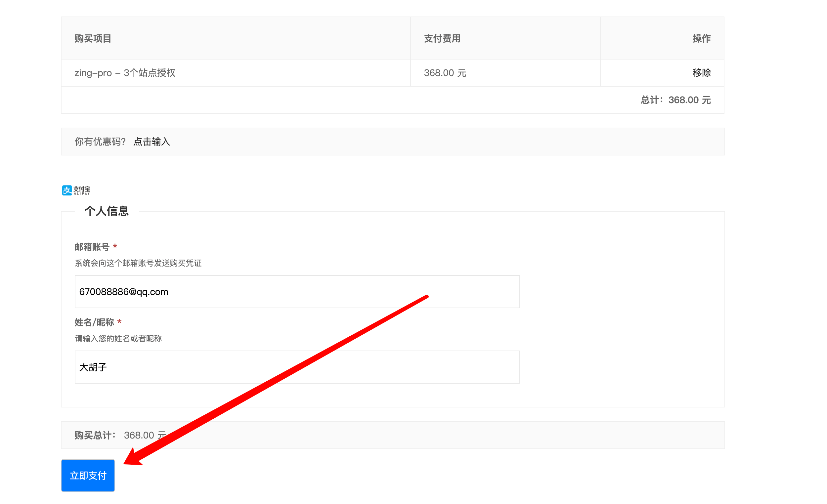Focus the 邮箱账号 email input field

297,292
